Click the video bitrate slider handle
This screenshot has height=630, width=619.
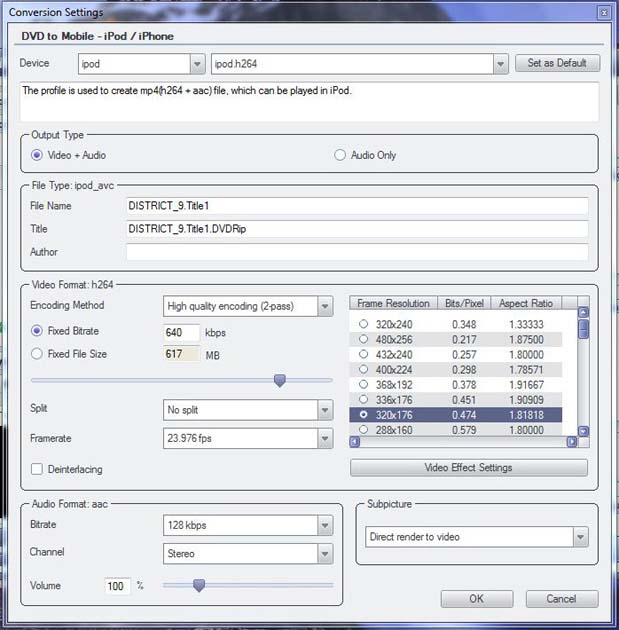(x=280, y=380)
